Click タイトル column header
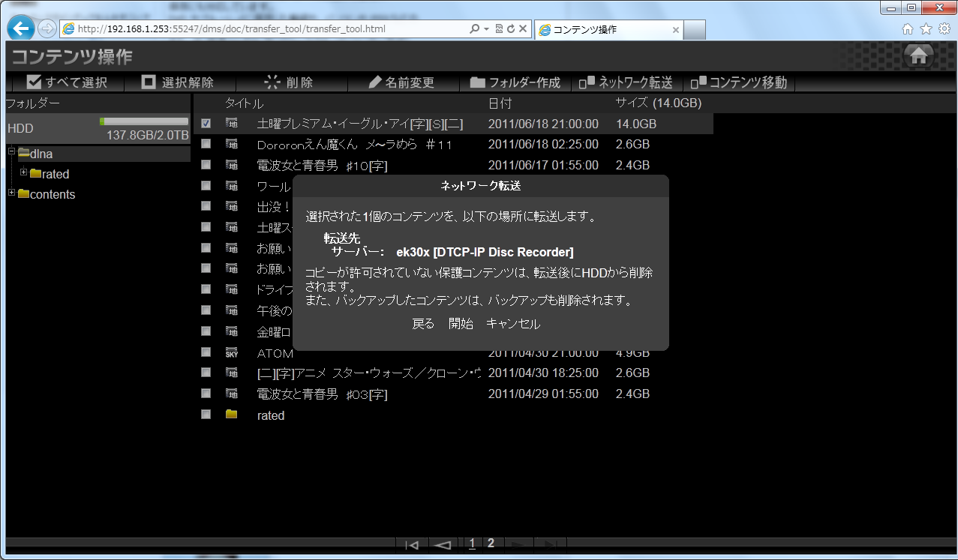This screenshot has width=958, height=560. click(x=245, y=103)
